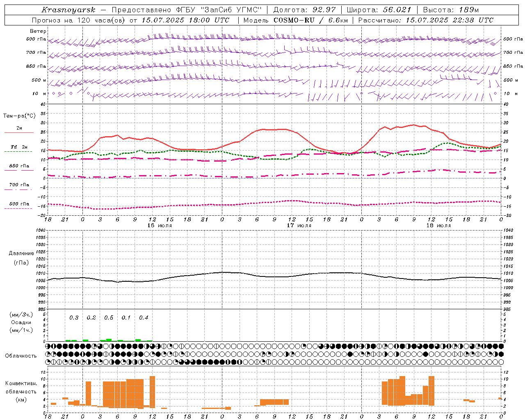Select the 'Td 2м' dew point legend entry
Viewport: 525px width, 420px height.
click(x=19, y=147)
